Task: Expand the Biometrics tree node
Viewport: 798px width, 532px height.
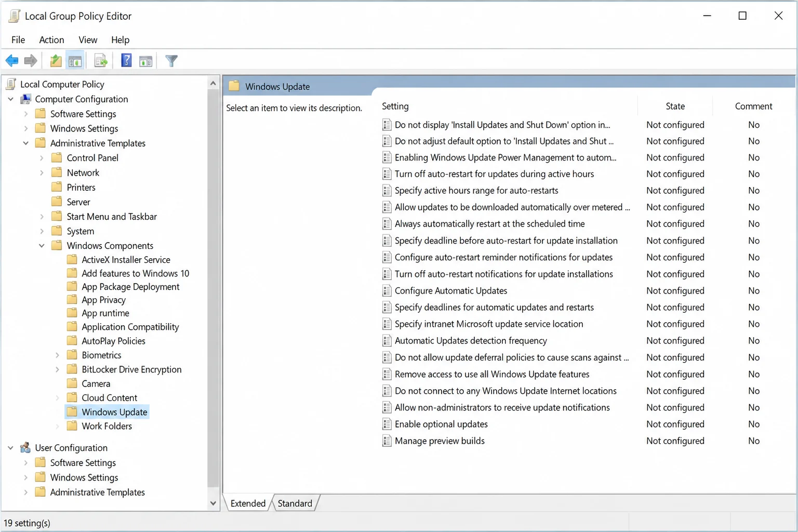Action: [57, 355]
